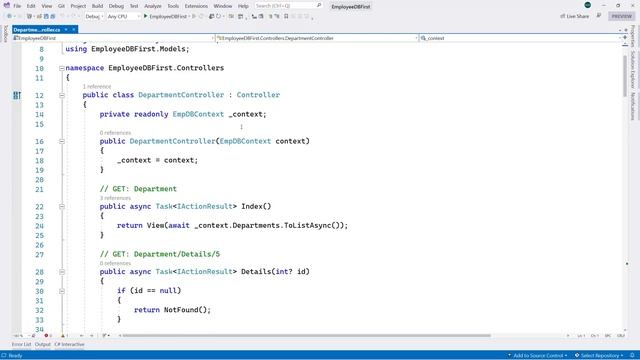Click 0 references link above Details

[115, 263]
